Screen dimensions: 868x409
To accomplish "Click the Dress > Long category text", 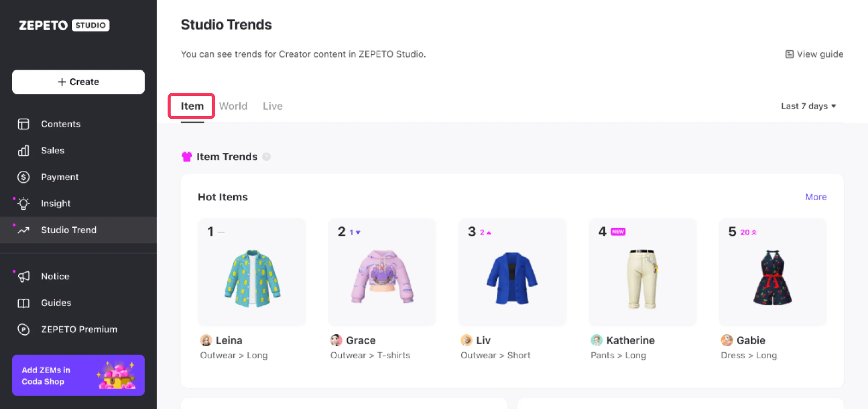I will pyautogui.click(x=749, y=355).
